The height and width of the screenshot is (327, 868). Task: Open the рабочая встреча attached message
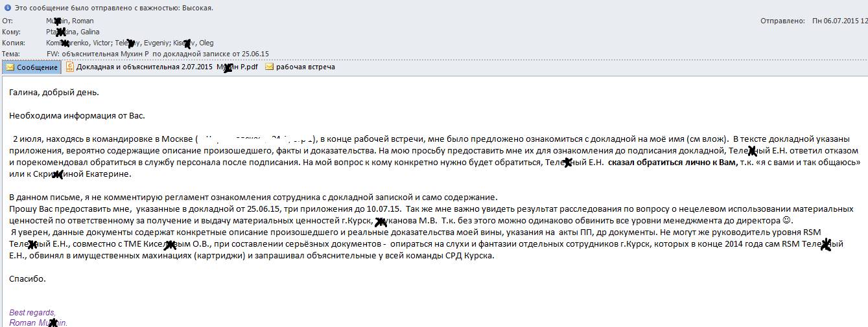305,67
